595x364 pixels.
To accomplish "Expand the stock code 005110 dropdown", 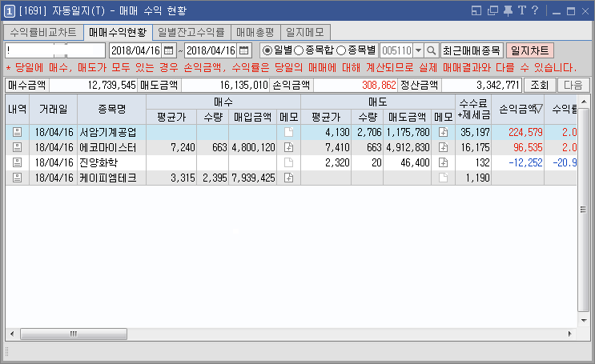I will (418, 50).
